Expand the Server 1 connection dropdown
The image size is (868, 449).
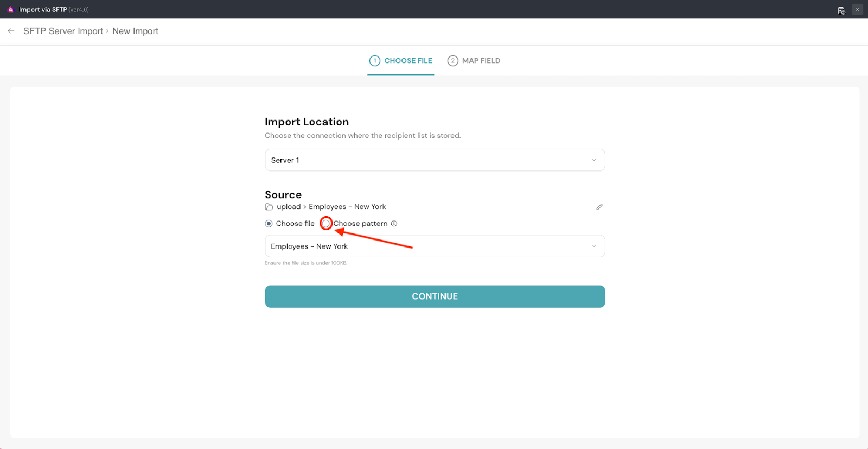(x=435, y=160)
